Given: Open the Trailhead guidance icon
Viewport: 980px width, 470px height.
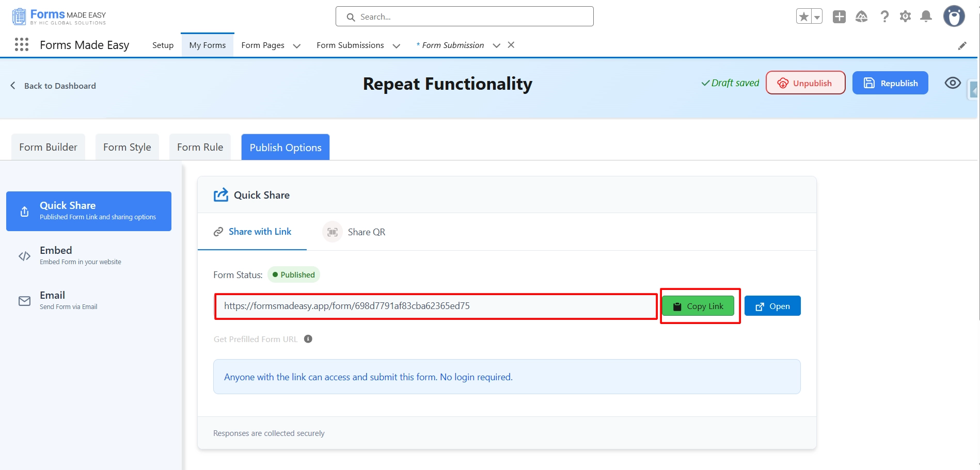Looking at the screenshot, I should tap(861, 17).
